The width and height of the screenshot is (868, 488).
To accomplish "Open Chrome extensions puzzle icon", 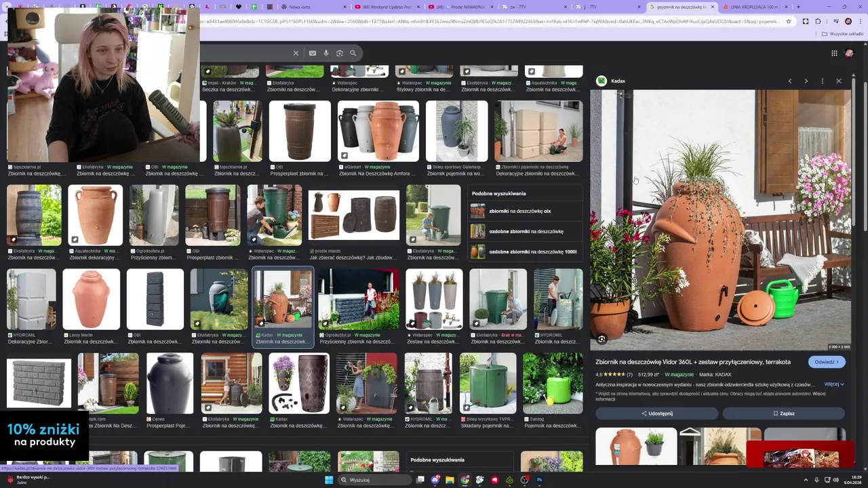I will (818, 21).
